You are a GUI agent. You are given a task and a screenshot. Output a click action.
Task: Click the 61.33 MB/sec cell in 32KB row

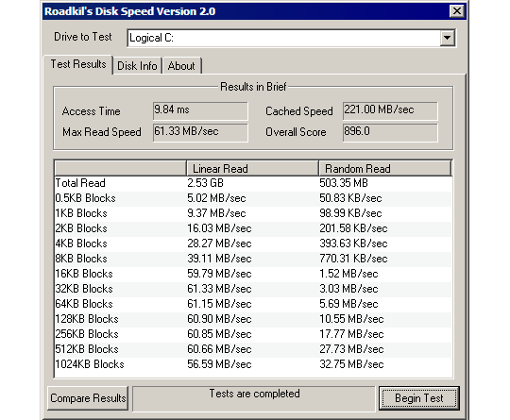pos(219,289)
